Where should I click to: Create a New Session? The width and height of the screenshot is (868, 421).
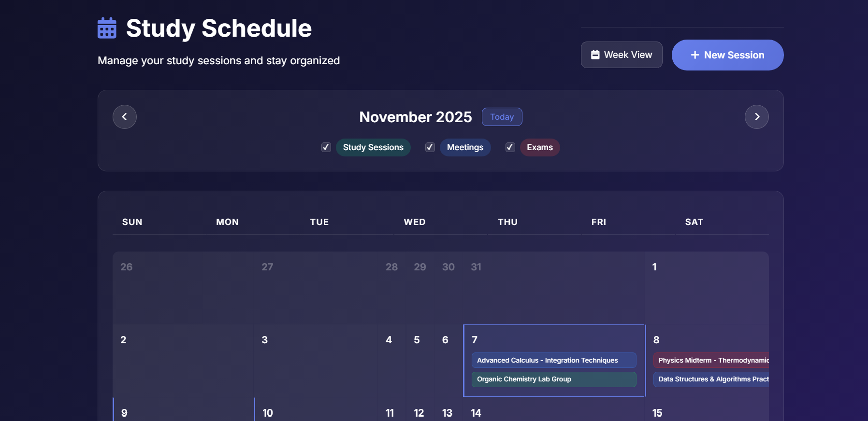point(727,55)
